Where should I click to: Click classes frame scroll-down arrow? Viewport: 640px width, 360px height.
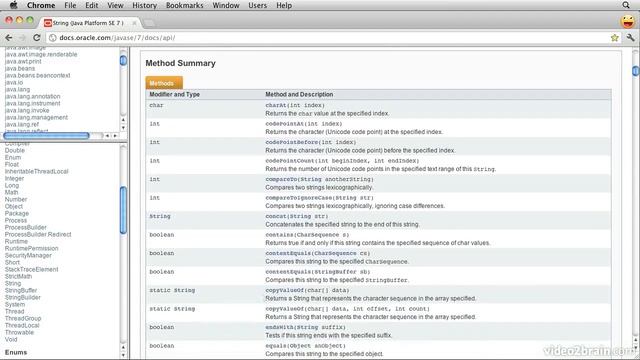tap(123, 355)
